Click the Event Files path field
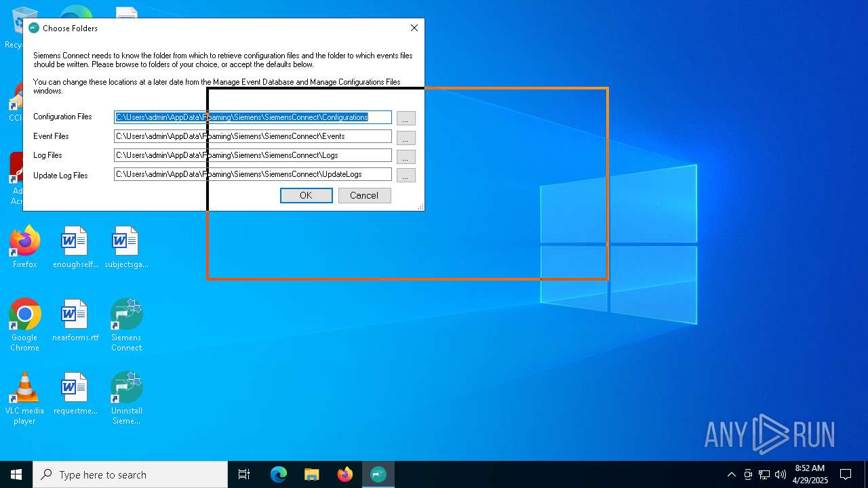Viewport: 868px width, 488px height. (253, 136)
